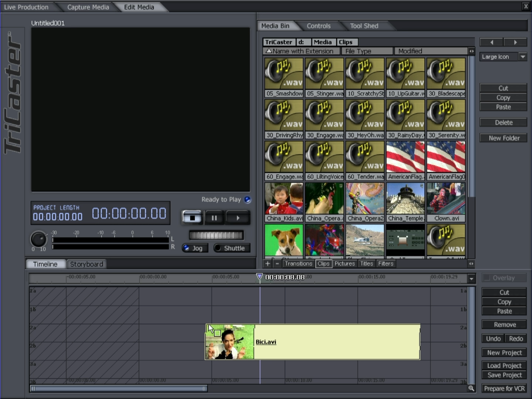532x399 pixels.
Task: Create a New Folder in media bin
Action: (x=503, y=138)
